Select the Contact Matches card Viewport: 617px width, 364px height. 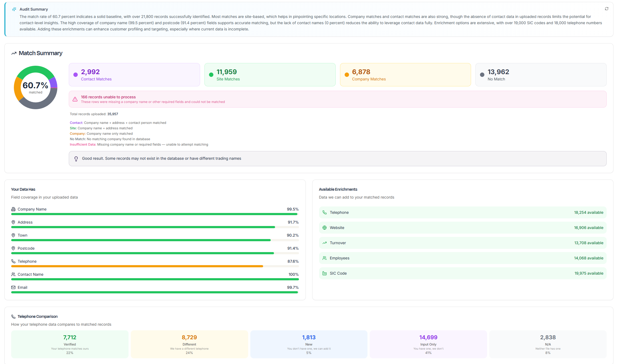134,74
